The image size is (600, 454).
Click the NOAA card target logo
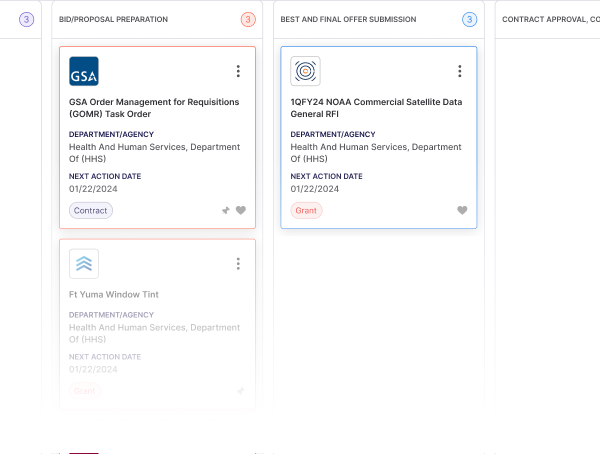(x=305, y=71)
